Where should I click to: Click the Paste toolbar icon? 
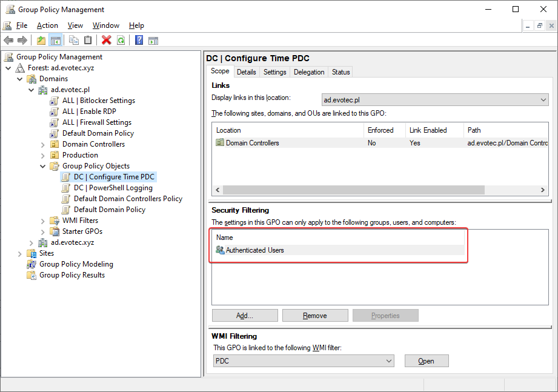click(87, 41)
